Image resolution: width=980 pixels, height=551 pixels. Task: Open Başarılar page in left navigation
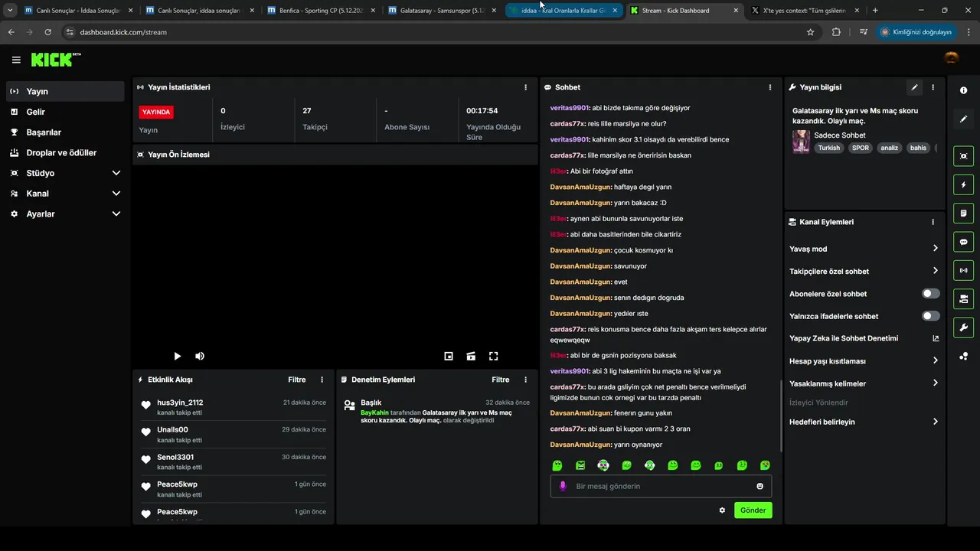tap(65, 132)
